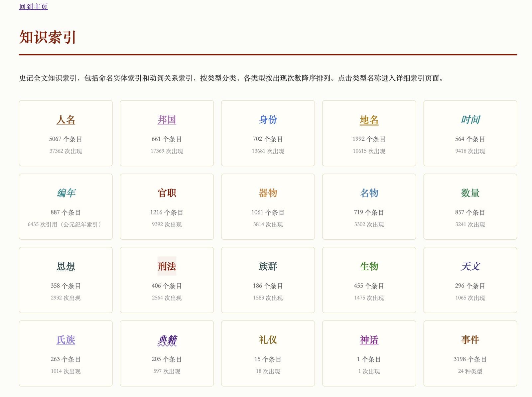Select the 时间 category link
This screenshot has height=397, width=532.
(470, 120)
